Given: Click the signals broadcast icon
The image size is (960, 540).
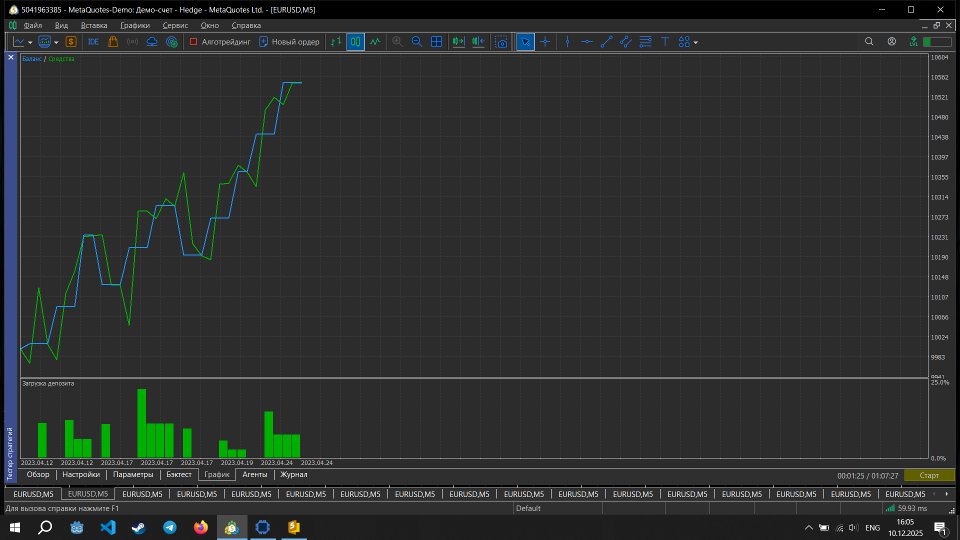Looking at the screenshot, I should (132, 42).
